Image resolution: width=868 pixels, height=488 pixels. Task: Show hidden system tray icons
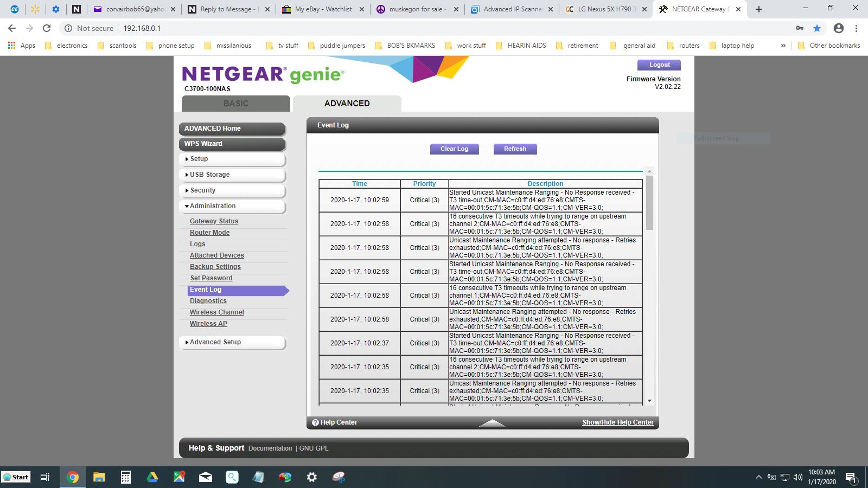[x=758, y=477]
